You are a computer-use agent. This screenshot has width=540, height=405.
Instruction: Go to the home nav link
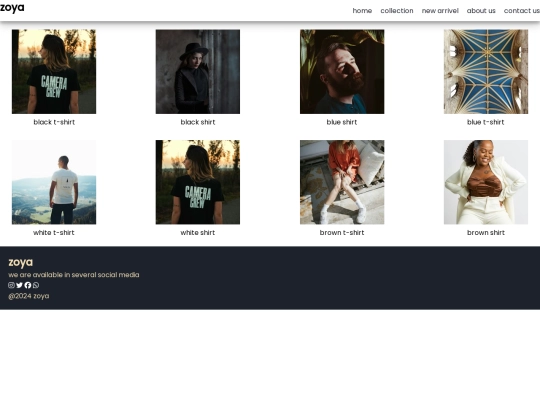tap(362, 11)
